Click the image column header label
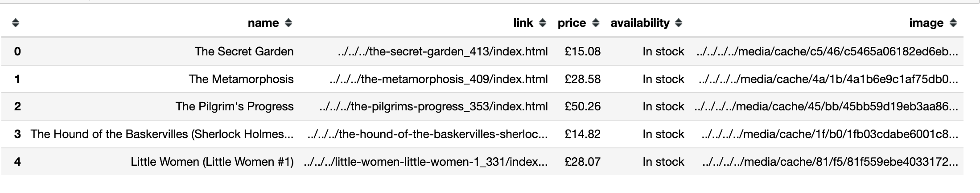The width and height of the screenshot is (980, 193). [x=926, y=23]
